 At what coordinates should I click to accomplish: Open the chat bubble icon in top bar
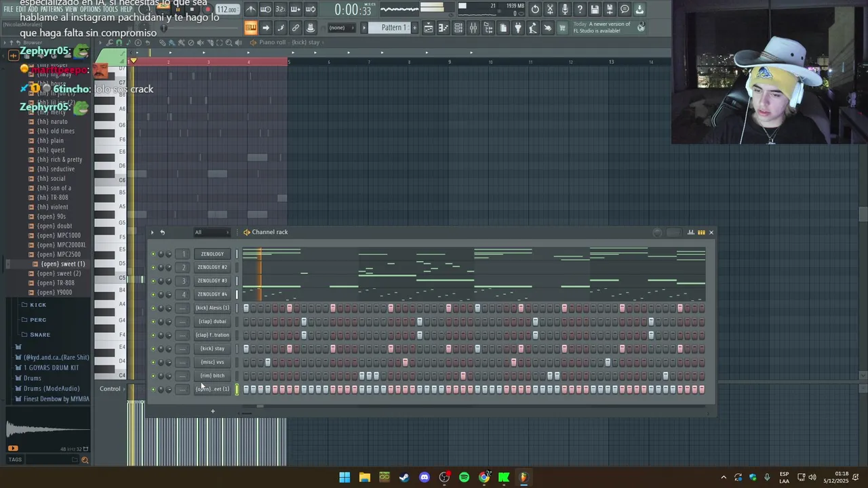click(x=625, y=9)
